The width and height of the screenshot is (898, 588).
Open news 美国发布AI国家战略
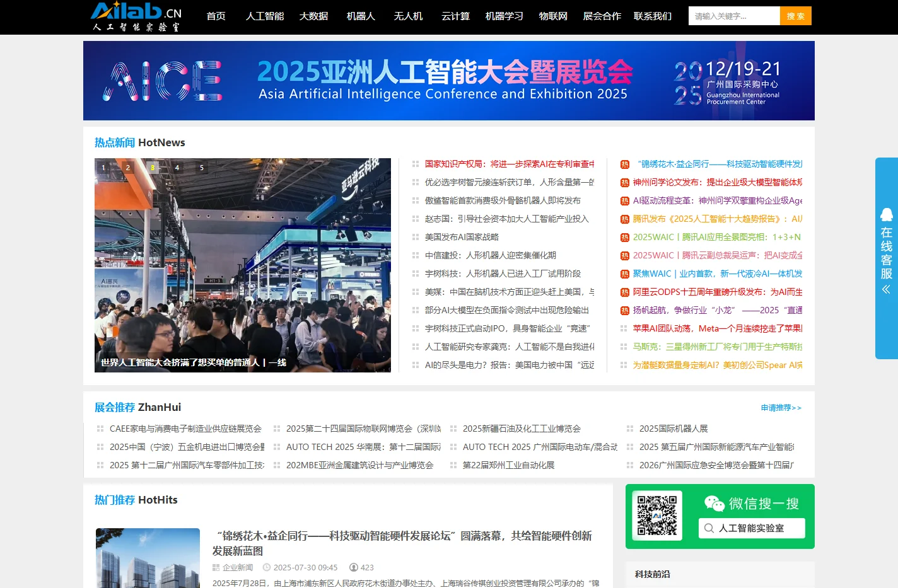point(462,237)
